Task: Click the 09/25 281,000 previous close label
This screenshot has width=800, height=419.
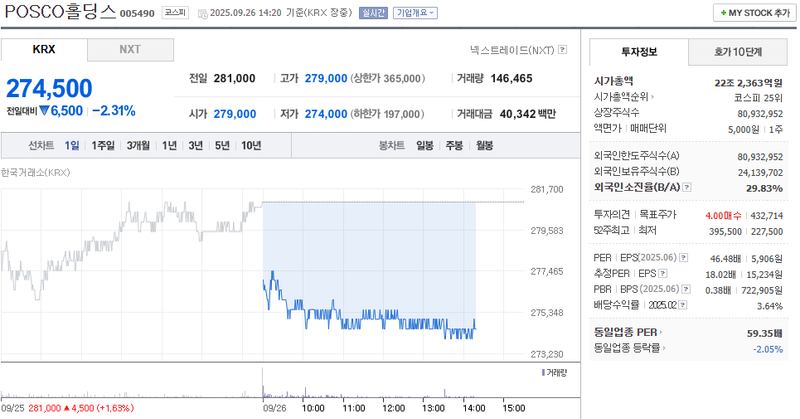Action: (67, 408)
